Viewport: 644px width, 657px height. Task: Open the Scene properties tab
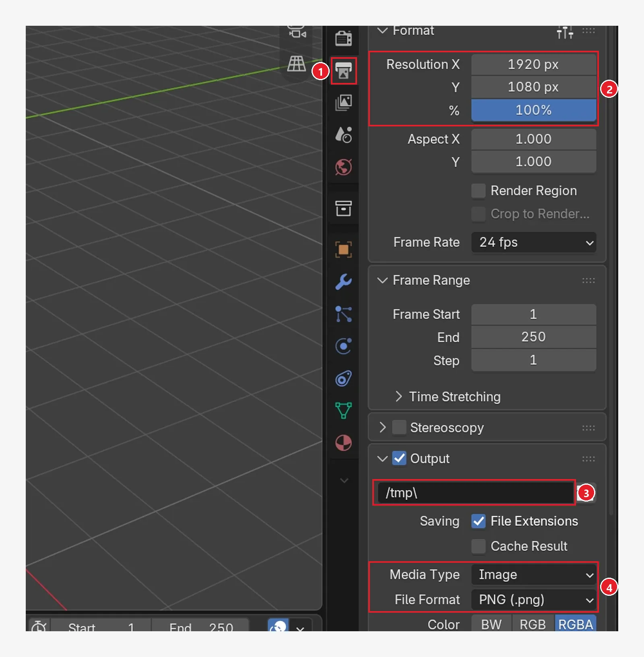(343, 135)
